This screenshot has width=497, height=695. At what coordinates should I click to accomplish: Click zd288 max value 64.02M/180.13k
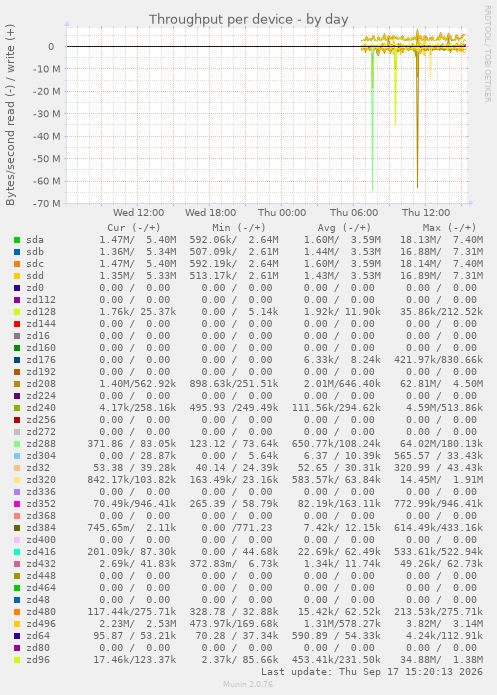(x=441, y=444)
